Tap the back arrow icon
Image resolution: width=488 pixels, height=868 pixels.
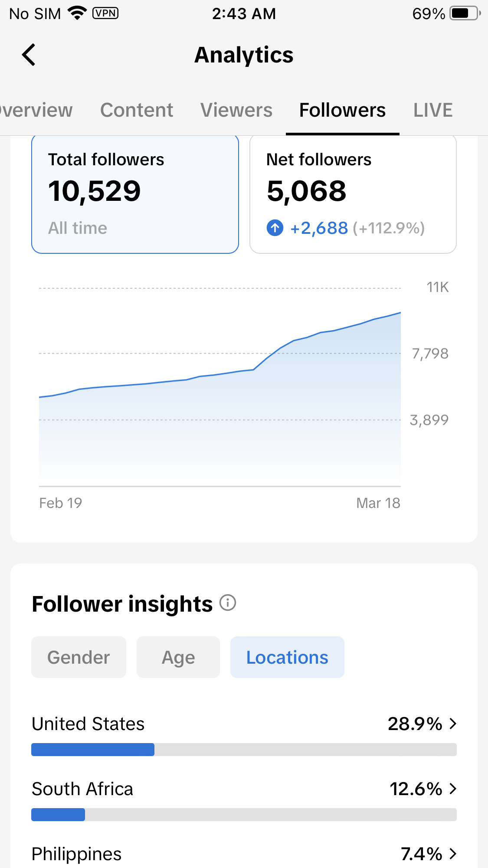(x=29, y=55)
